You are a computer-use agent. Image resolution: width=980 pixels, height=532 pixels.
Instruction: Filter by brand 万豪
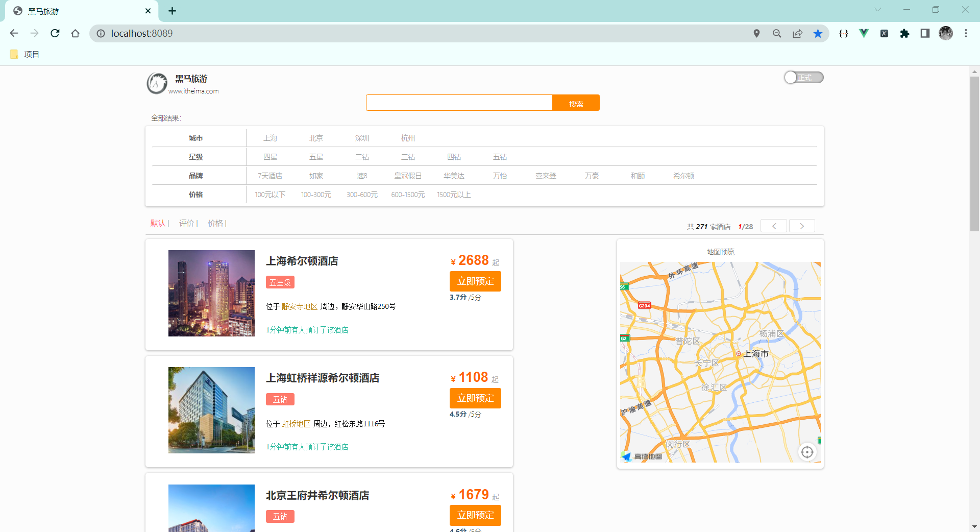click(x=592, y=176)
